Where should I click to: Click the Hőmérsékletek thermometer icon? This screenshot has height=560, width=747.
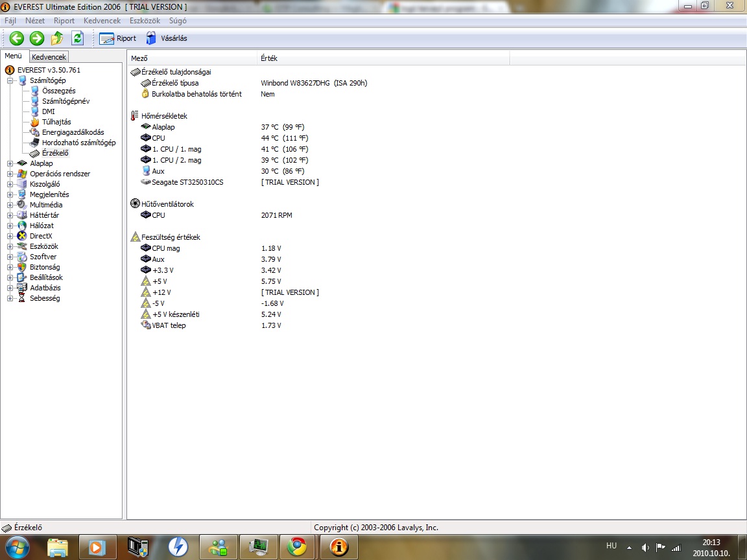(x=135, y=116)
